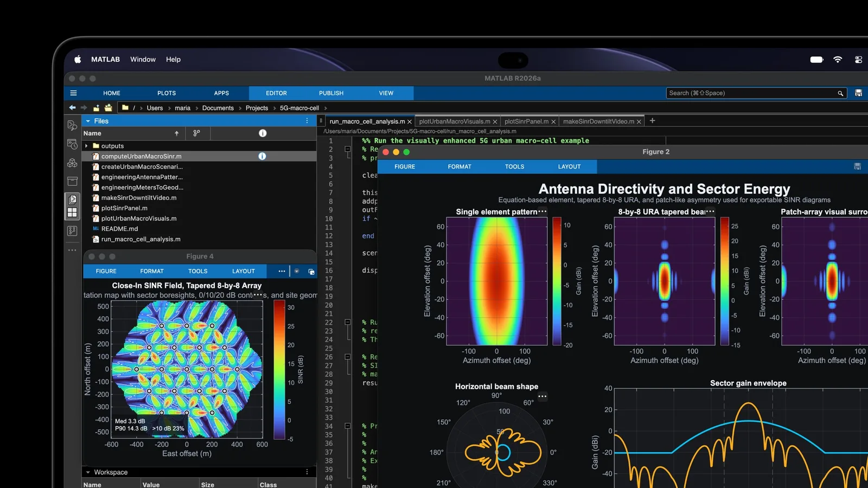Click the save layout icon beside search
This screenshot has width=868, height=488.
tap(858, 93)
